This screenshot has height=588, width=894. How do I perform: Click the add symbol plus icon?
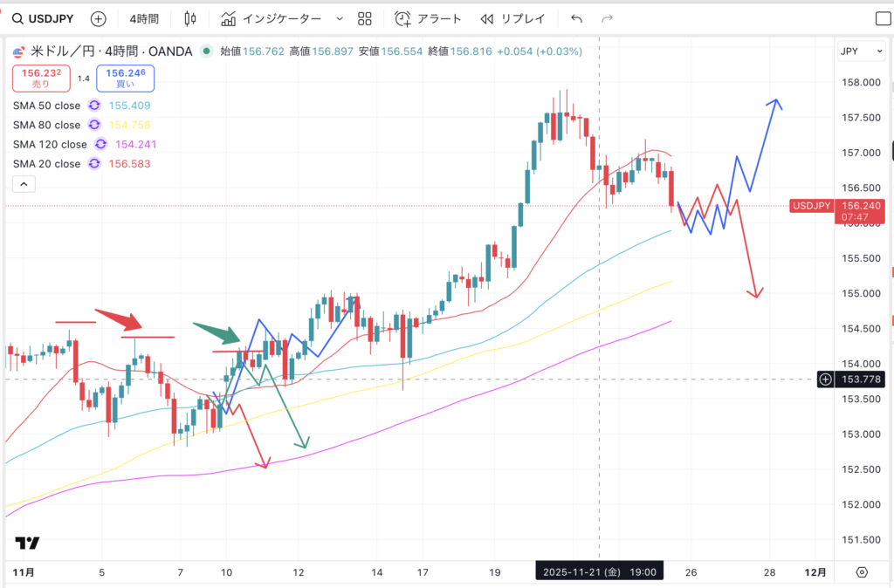[x=99, y=18]
